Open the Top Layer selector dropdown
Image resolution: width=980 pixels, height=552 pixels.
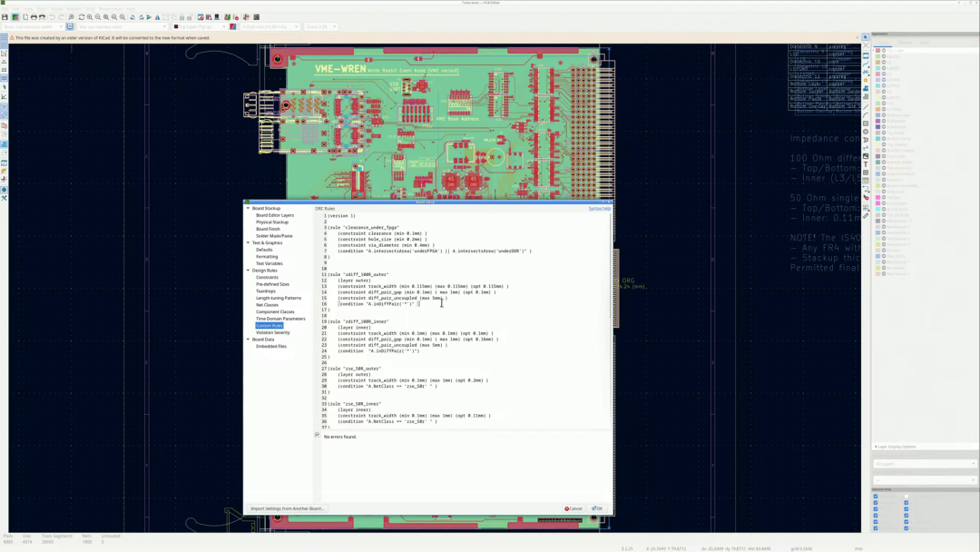pyautogui.click(x=200, y=27)
